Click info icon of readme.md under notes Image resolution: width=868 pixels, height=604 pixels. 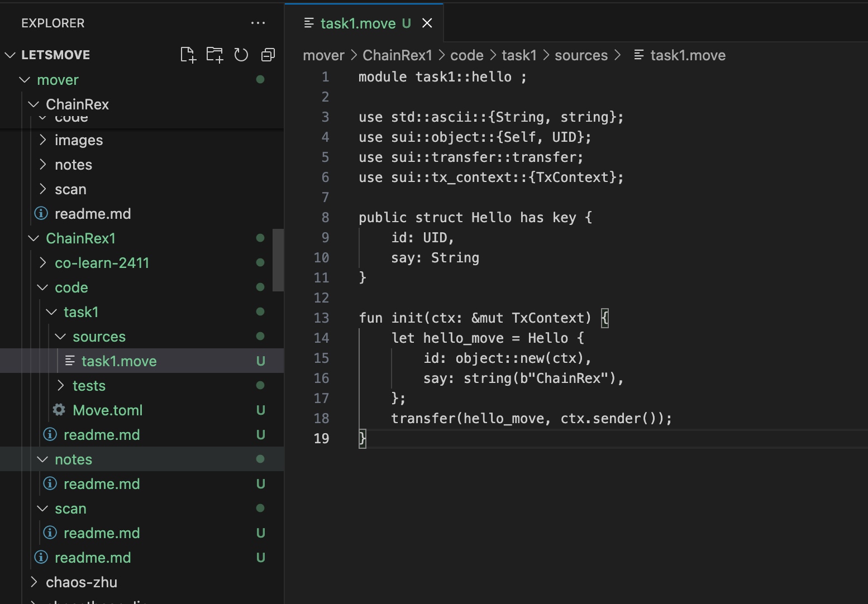50,483
